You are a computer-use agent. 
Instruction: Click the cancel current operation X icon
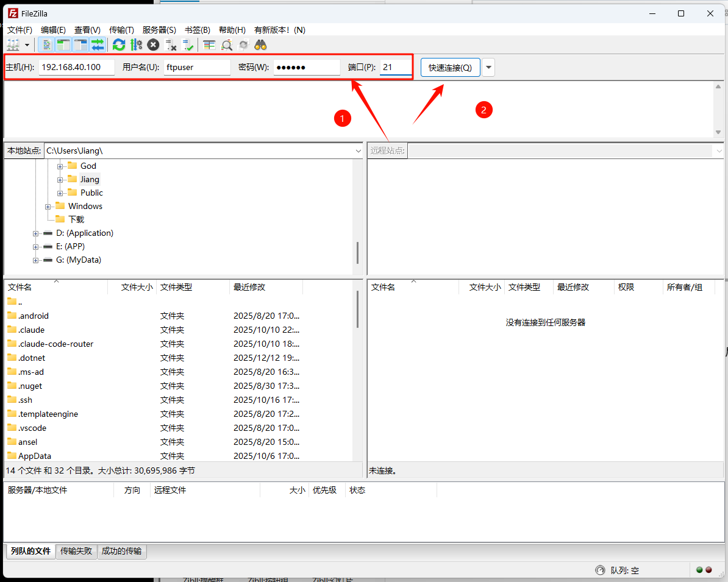[153, 44]
